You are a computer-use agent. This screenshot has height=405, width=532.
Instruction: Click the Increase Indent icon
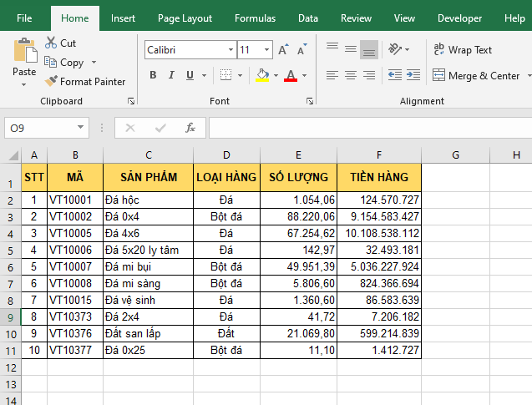coord(413,75)
